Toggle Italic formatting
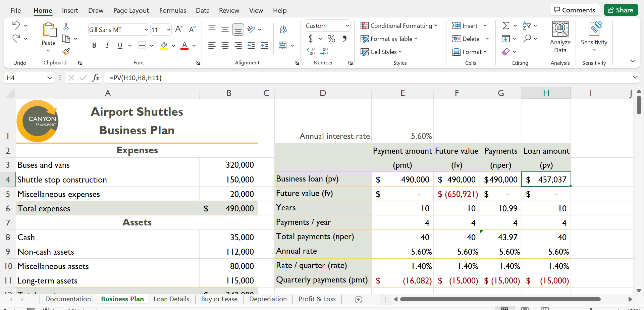 click(107, 46)
